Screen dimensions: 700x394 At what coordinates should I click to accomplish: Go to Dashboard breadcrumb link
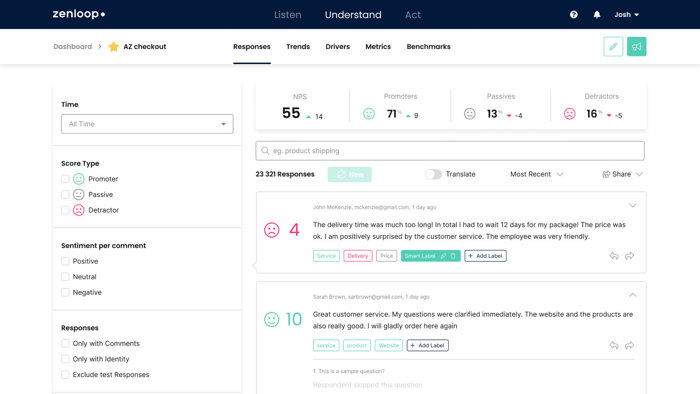coord(72,46)
